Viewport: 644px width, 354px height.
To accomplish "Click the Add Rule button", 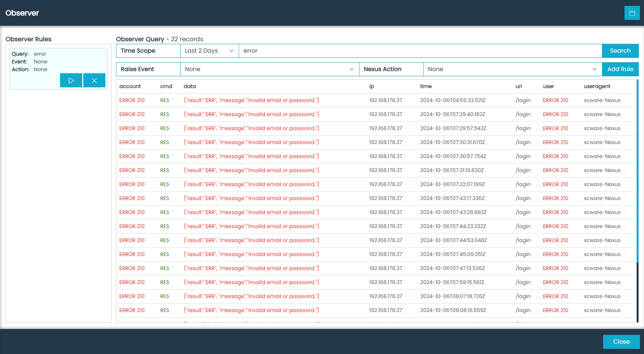I will click(620, 69).
